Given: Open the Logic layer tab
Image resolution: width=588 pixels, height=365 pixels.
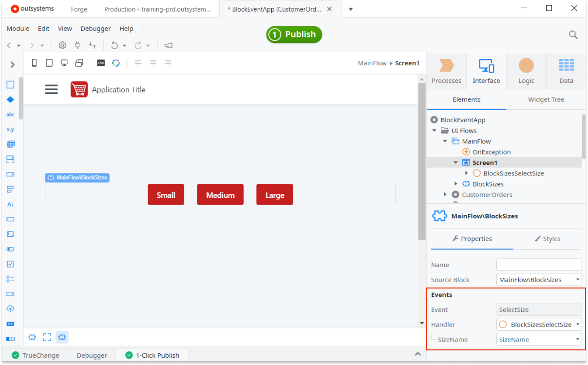Looking at the screenshot, I should pos(526,71).
